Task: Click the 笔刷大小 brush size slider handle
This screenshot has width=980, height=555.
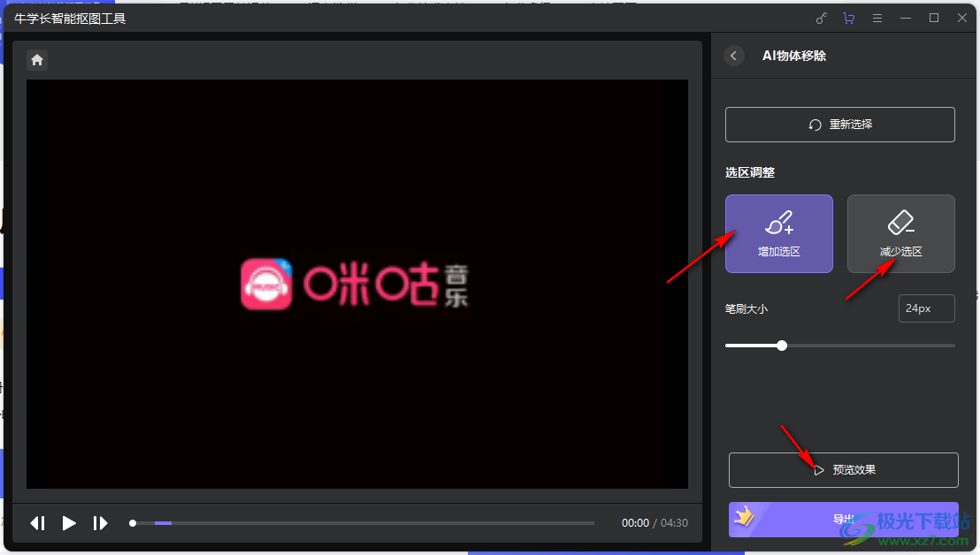Action: pyautogui.click(x=782, y=346)
